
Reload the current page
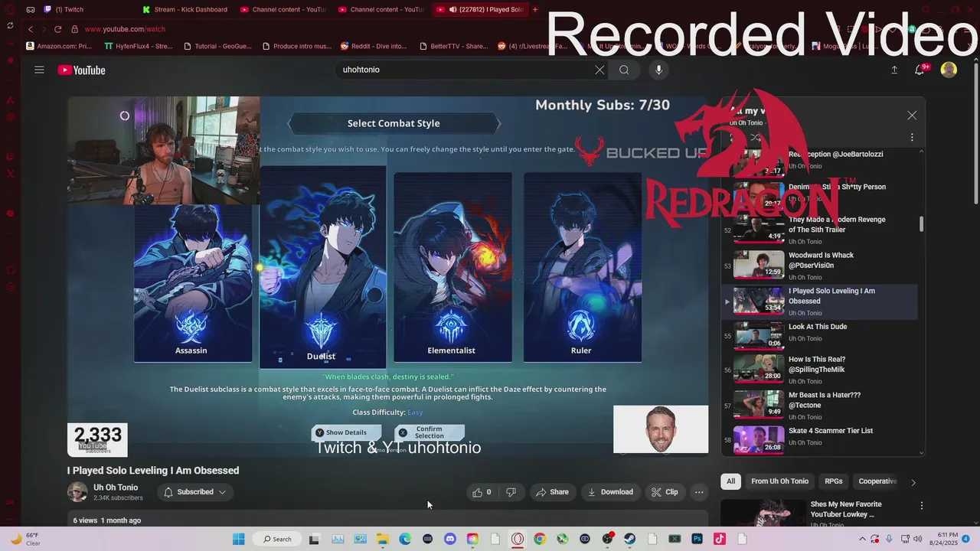57,29
